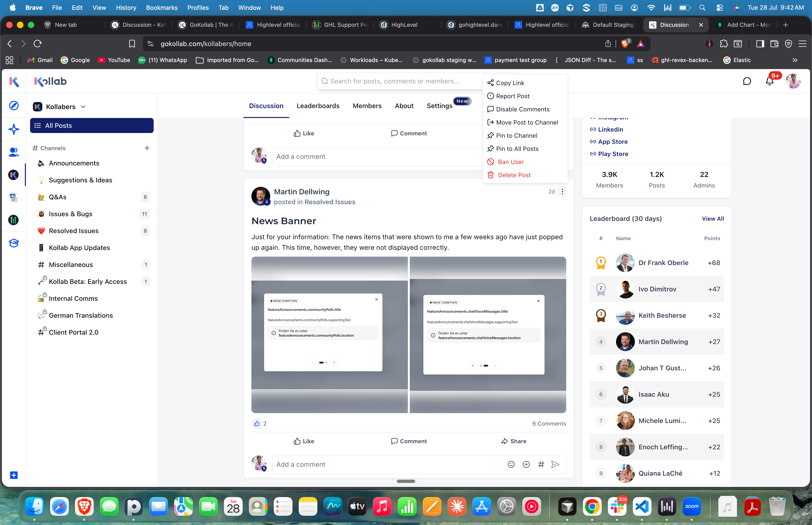Open the Resolved Issues channel
This screenshot has width=812, height=525.
pyautogui.click(x=92, y=231)
